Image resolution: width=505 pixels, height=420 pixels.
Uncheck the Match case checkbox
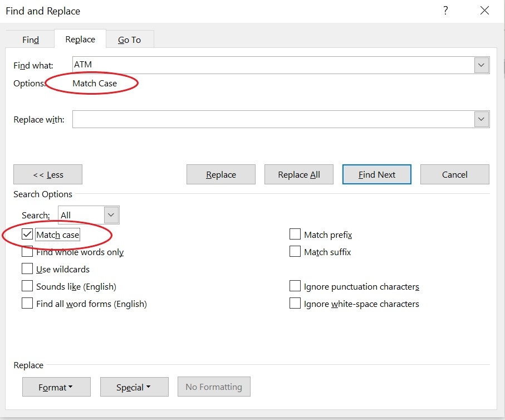[x=27, y=235]
